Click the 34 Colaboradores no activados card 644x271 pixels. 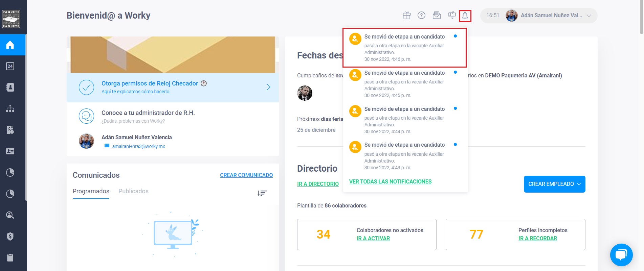tap(367, 235)
